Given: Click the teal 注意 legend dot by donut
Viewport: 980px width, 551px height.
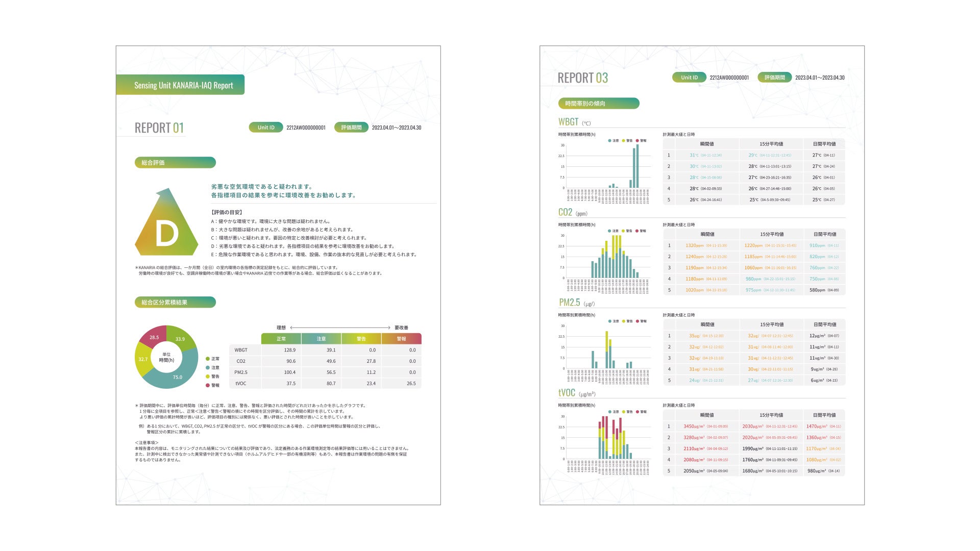Looking at the screenshot, I should pos(208,367).
